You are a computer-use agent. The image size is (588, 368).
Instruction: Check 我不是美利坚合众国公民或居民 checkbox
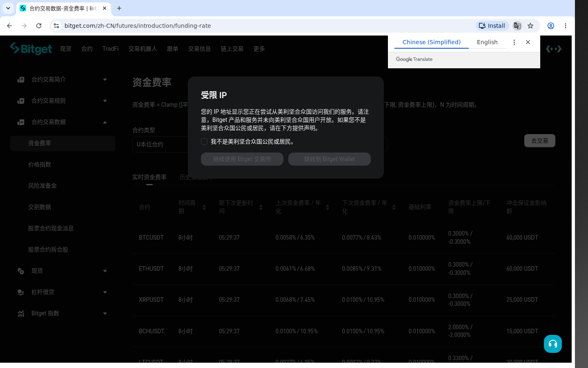pyautogui.click(x=204, y=141)
